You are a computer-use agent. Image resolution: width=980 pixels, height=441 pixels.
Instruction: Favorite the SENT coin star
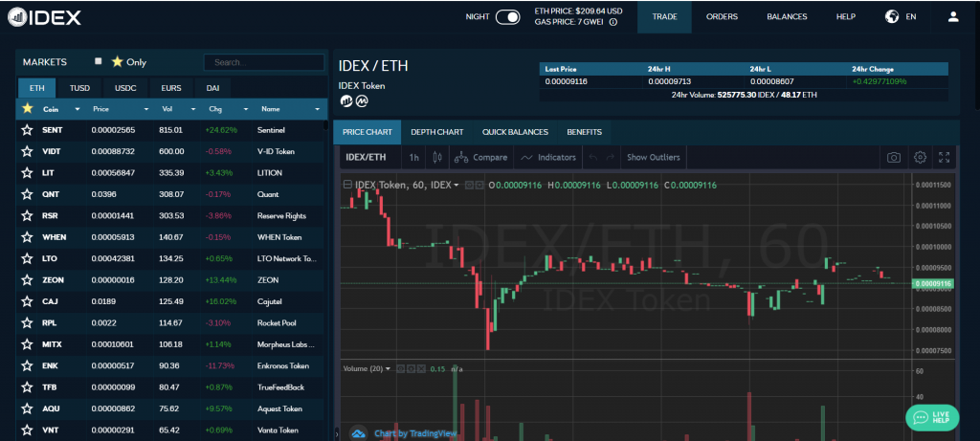(x=27, y=130)
